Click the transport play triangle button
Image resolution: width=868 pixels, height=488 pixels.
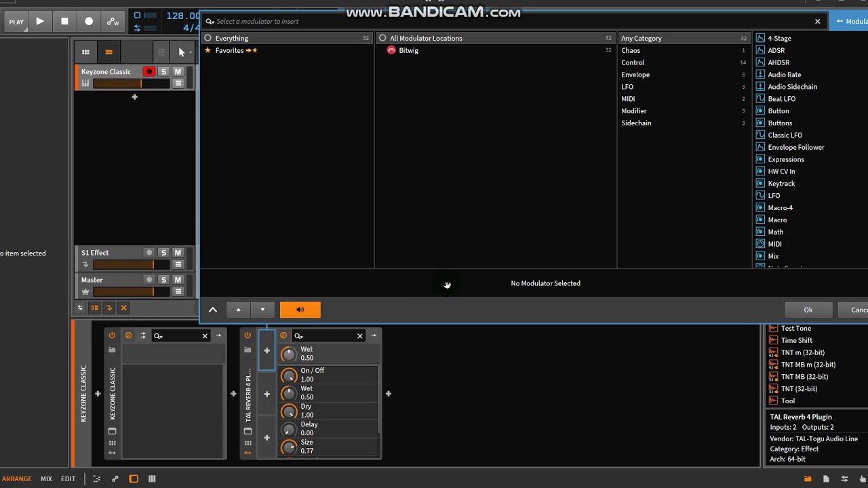[40, 21]
